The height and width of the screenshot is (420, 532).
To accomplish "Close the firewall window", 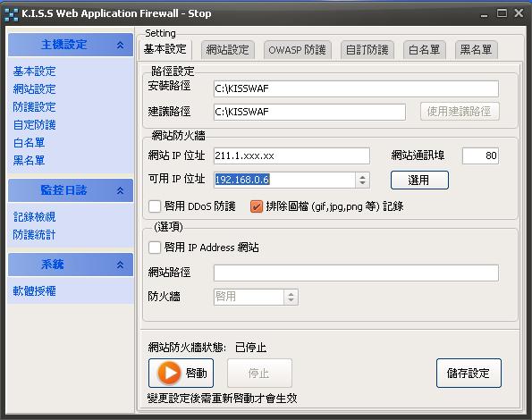I will (x=519, y=13).
